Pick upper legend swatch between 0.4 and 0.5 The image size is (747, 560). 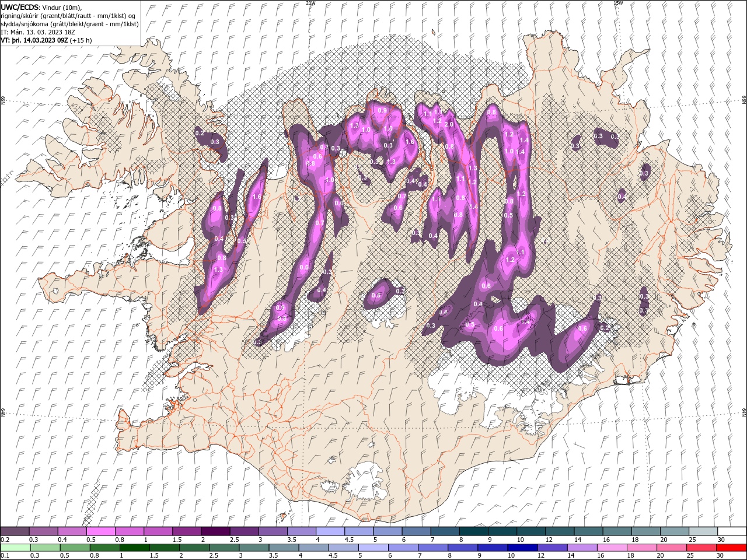tap(72, 531)
